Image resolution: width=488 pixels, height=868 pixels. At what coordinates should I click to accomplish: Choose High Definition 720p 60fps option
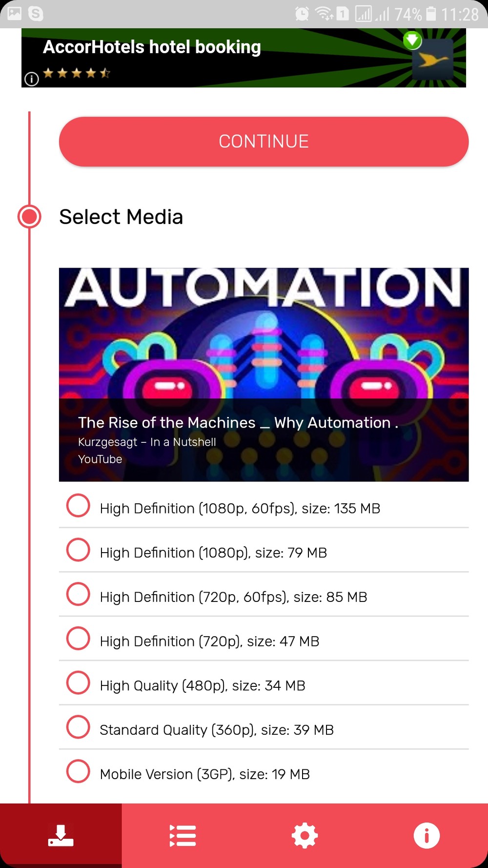pyautogui.click(x=78, y=594)
